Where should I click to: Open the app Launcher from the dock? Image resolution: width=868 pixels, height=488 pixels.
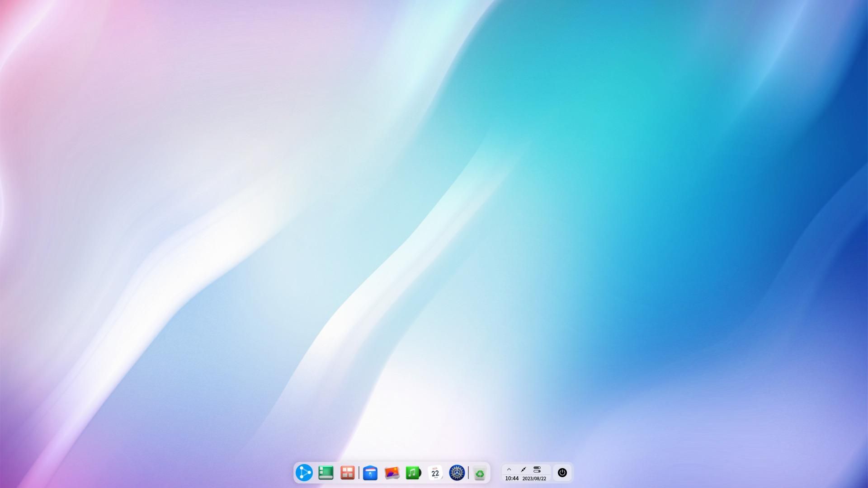pos(304,473)
